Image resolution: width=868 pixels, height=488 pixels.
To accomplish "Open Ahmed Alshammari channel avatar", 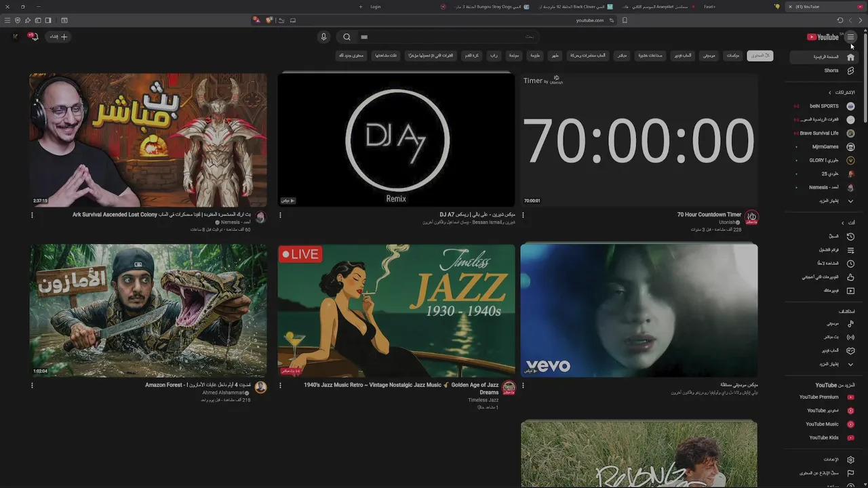I will [260, 387].
